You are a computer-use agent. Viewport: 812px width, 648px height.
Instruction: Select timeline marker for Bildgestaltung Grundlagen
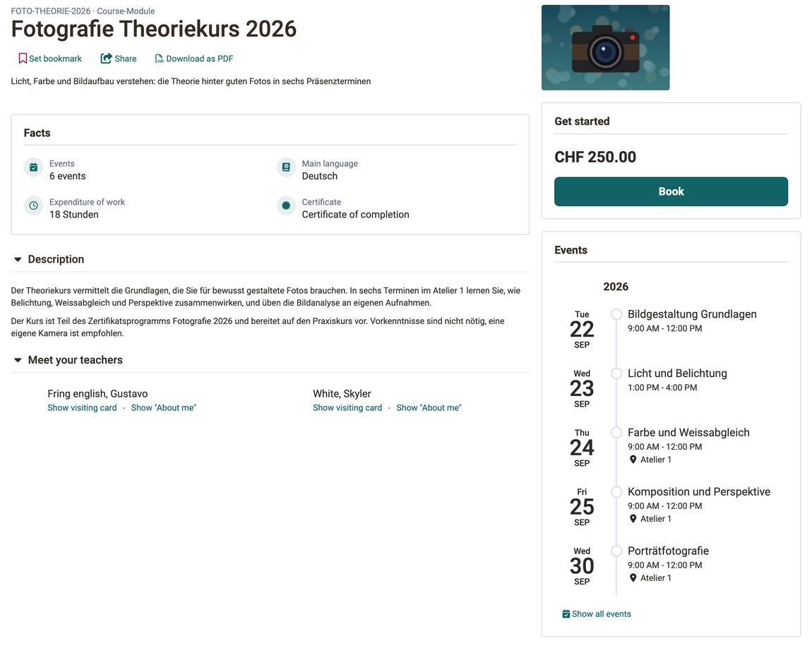(x=616, y=314)
